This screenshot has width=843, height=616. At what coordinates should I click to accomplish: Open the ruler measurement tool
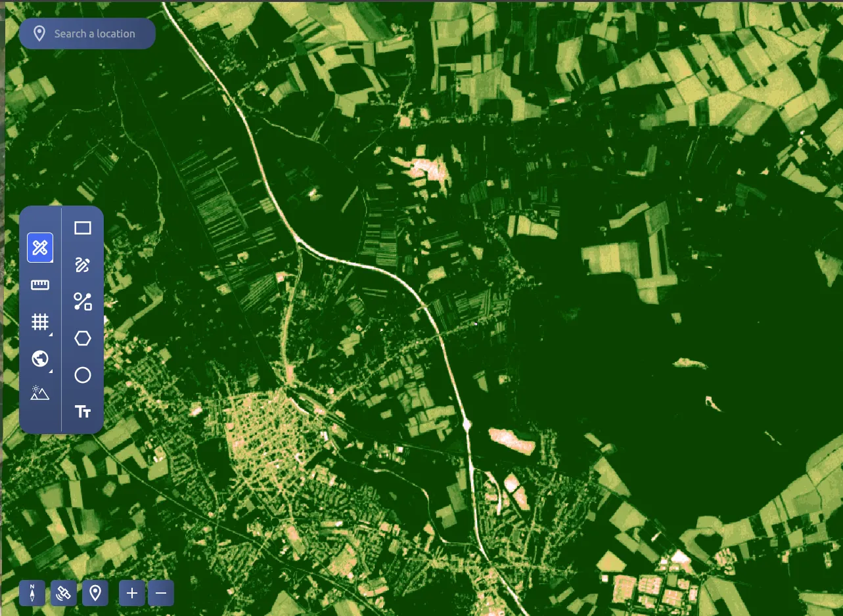click(x=40, y=284)
